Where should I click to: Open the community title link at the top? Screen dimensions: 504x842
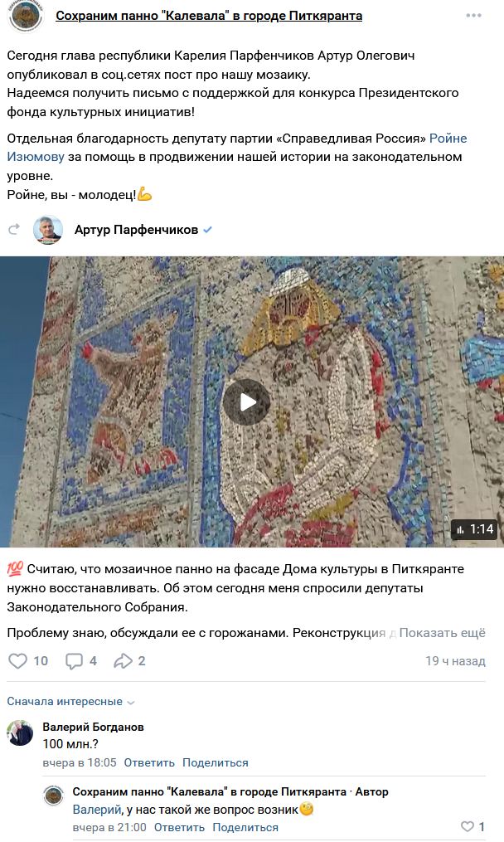click(209, 16)
